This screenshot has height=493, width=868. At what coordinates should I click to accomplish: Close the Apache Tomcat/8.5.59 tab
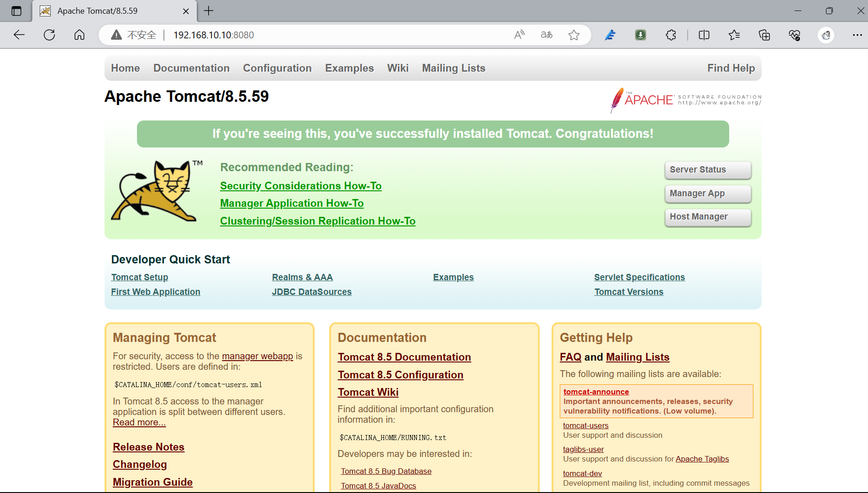coord(186,11)
